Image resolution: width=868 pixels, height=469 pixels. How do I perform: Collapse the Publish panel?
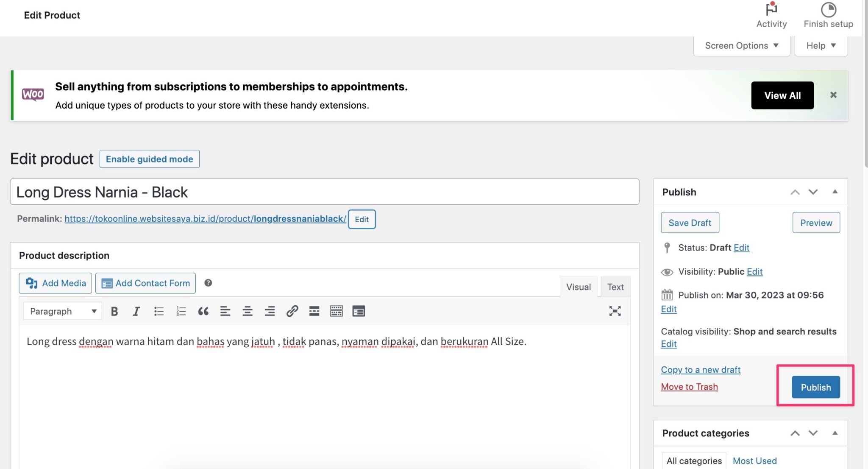point(835,192)
